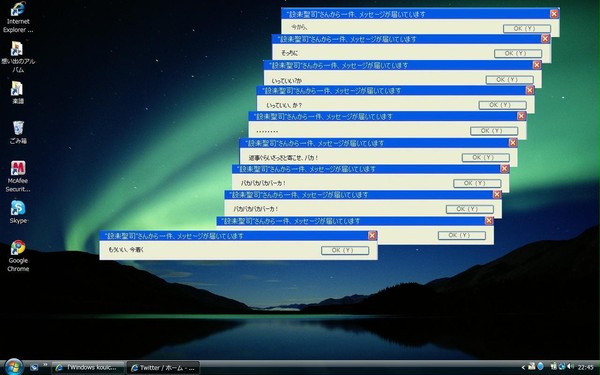Image resolution: width=600 pixels, height=375 pixels.
Task: Click OK (Y) in the 返事ぐらい message dialog
Action: (x=486, y=157)
